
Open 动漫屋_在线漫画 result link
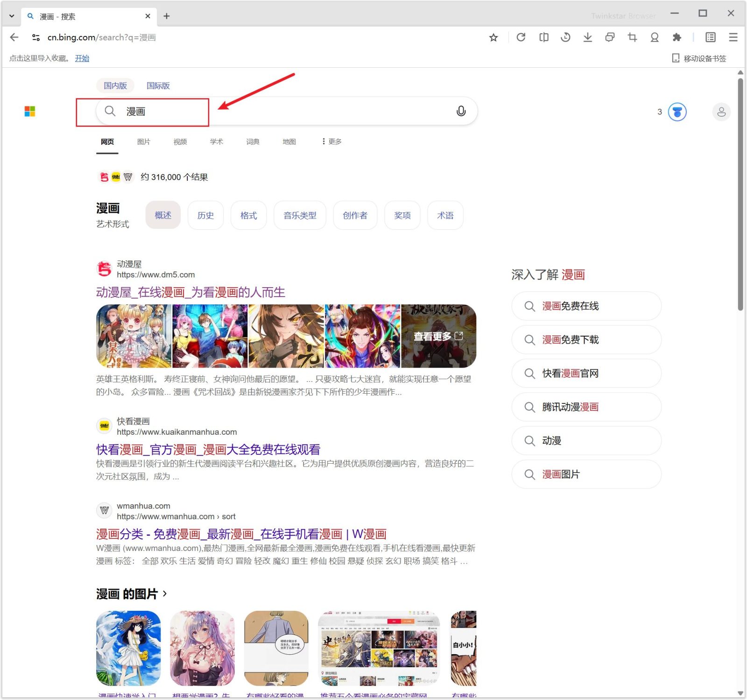click(x=190, y=292)
